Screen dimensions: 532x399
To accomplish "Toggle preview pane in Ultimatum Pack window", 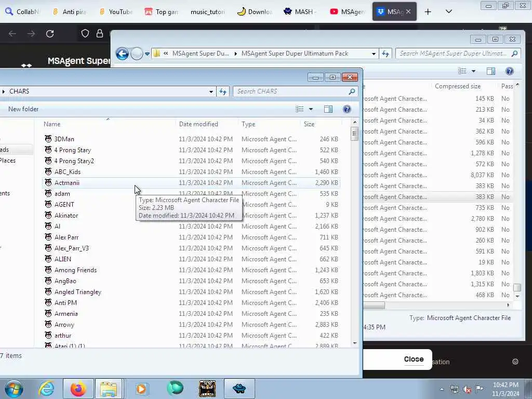I will coord(490,71).
